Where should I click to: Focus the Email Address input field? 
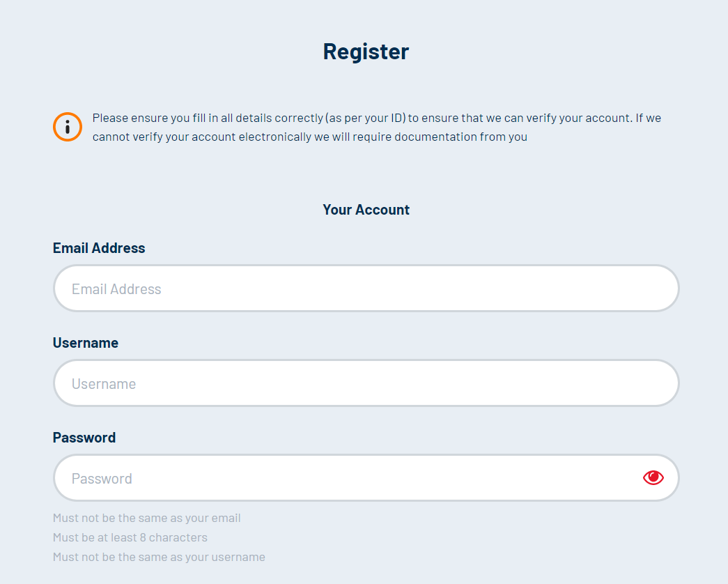pyautogui.click(x=366, y=289)
